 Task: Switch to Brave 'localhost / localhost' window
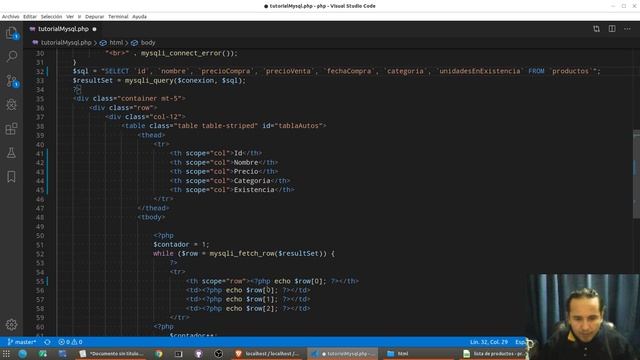pyautogui.click(x=267, y=354)
